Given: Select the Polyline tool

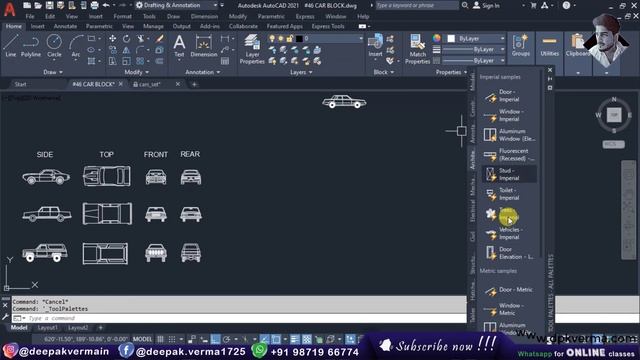Looking at the screenshot, I should pos(31,45).
